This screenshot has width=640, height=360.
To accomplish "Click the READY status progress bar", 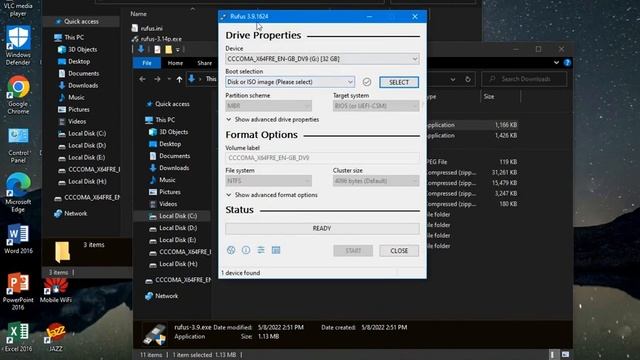I will (322, 229).
